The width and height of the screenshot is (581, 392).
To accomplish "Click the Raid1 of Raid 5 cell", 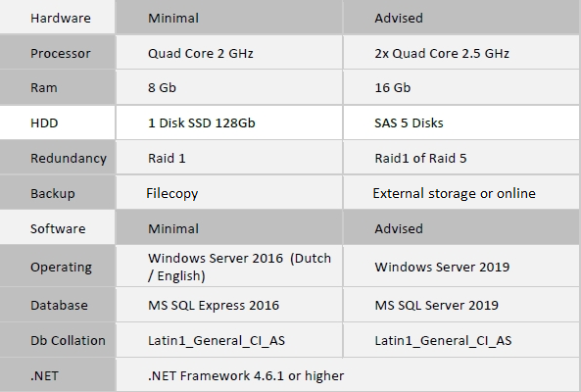I will coord(461,158).
